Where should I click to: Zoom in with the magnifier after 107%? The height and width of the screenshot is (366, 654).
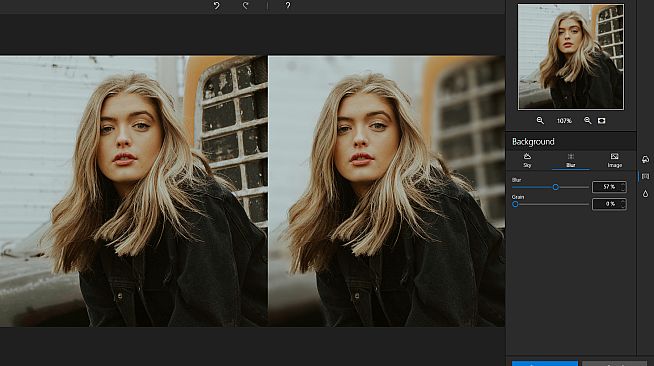pyautogui.click(x=588, y=120)
